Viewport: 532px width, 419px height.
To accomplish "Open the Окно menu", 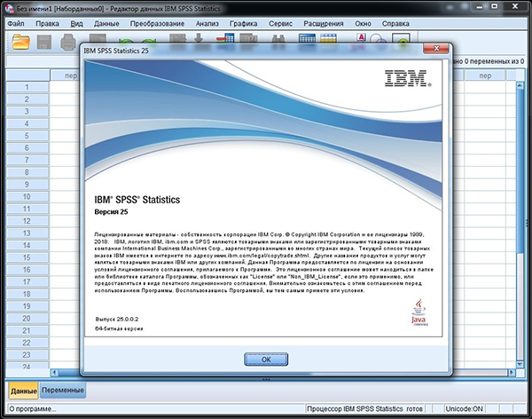I will (363, 24).
